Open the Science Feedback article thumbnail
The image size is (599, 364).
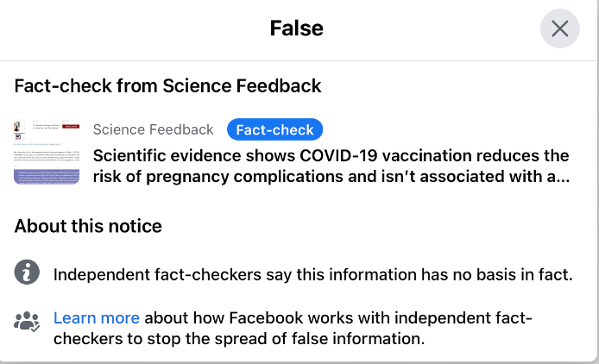pos(47,152)
